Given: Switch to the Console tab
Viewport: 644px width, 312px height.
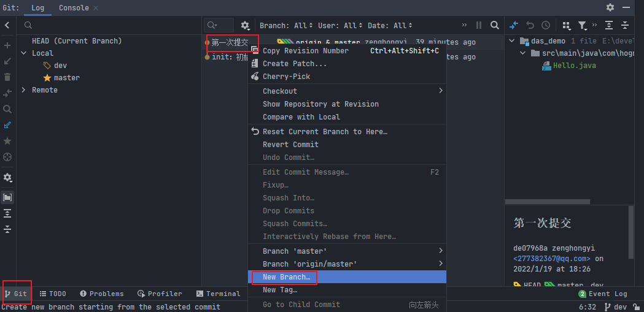Looking at the screenshot, I should point(74,8).
